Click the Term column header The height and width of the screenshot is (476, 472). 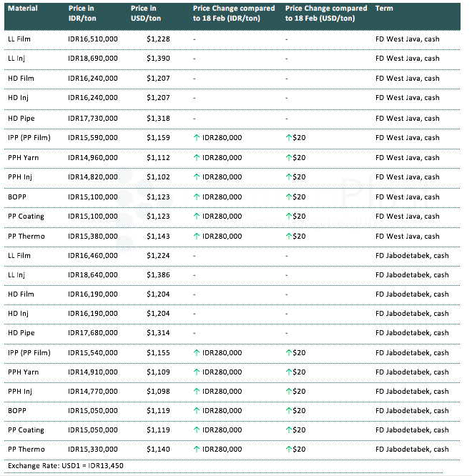(x=383, y=9)
